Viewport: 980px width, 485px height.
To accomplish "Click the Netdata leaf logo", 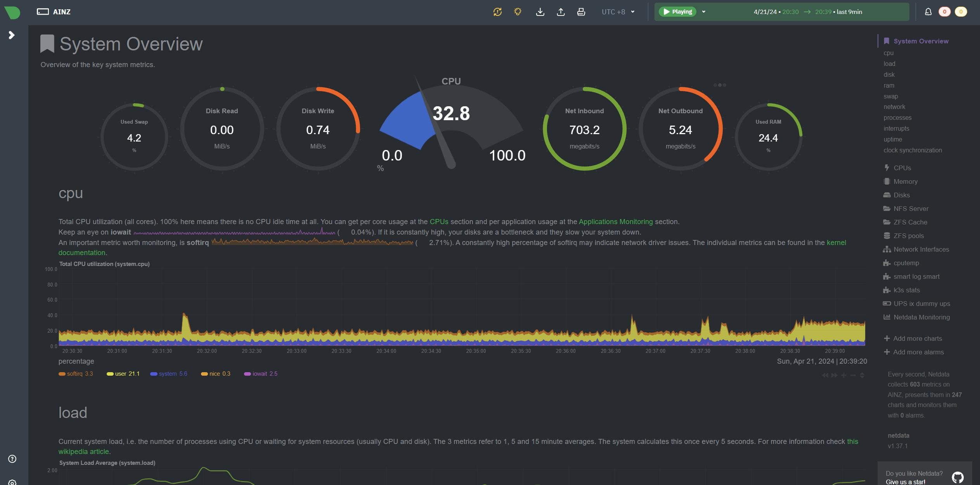I will 12,12.
